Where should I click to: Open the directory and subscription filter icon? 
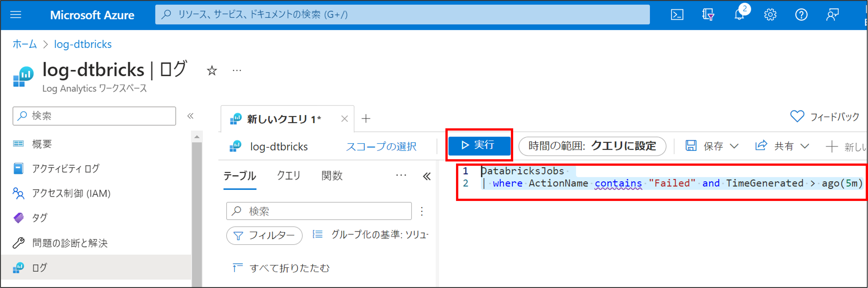(708, 15)
